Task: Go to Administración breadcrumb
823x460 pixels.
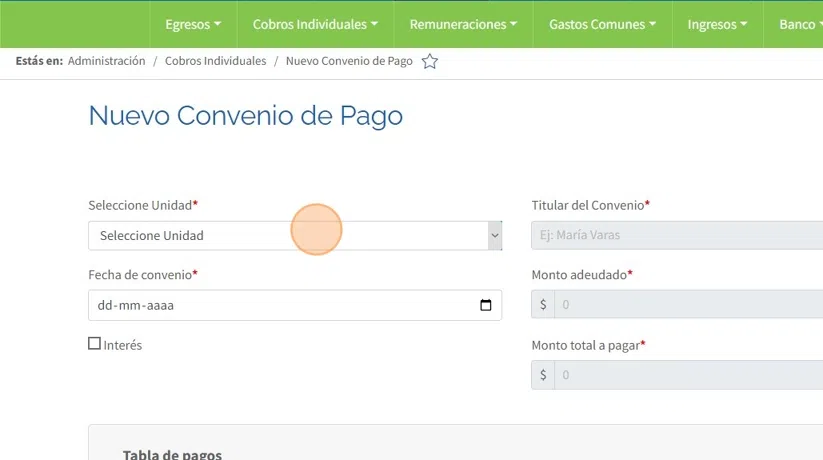Action: pos(107,61)
